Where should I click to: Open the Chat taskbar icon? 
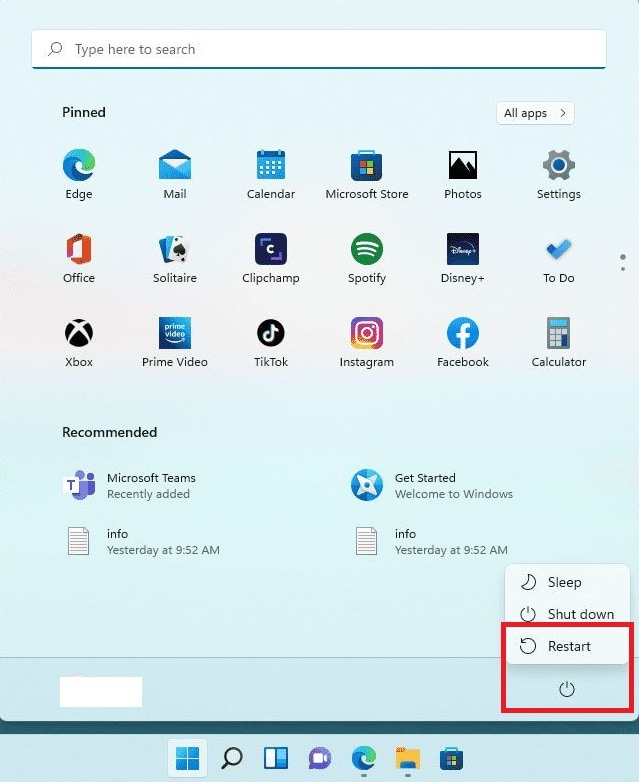320,759
